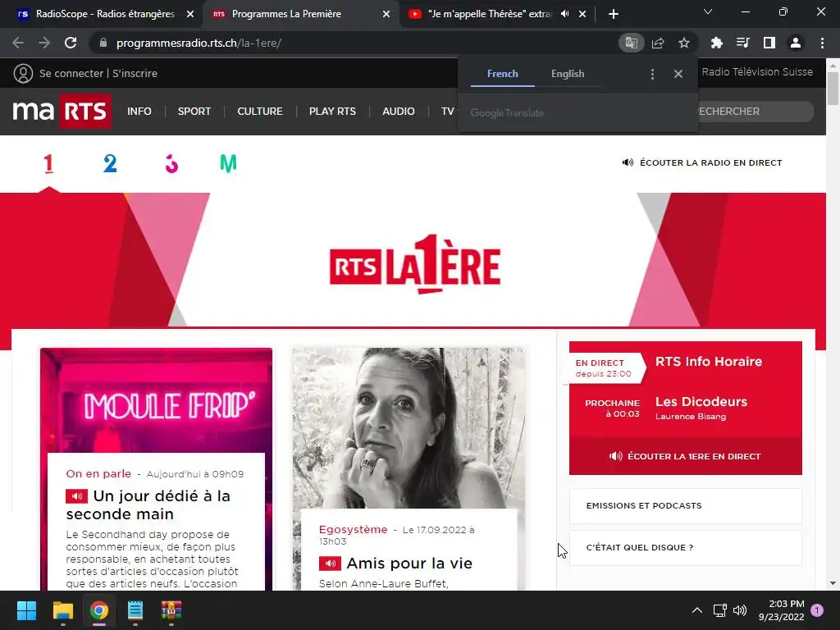The image size is (840, 630).
Task: Select the Couleur 3 channel icon
Action: 171,163
